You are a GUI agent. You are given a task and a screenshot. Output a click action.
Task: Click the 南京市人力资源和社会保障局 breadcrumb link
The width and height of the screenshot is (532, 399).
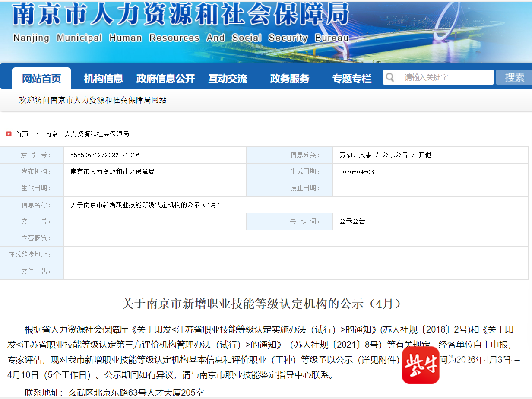87,134
